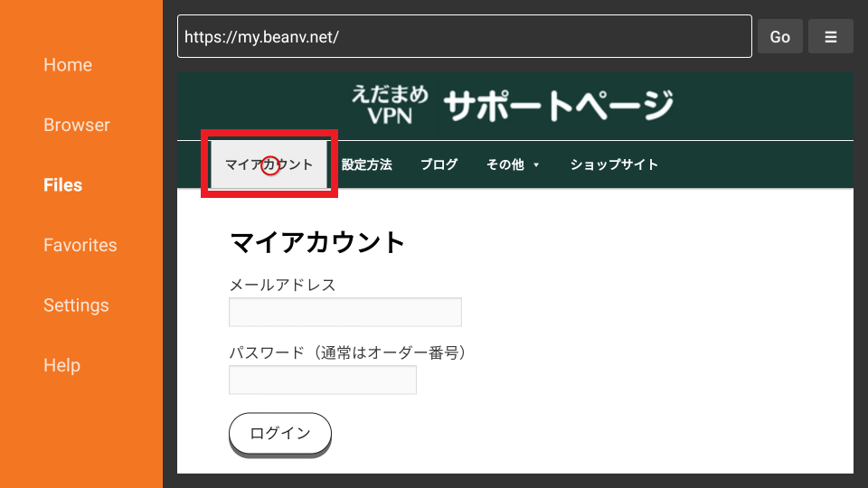The width and height of the screenshot is (868, 488).
Task: Open the hamburger menu icon
Action: 830,36
